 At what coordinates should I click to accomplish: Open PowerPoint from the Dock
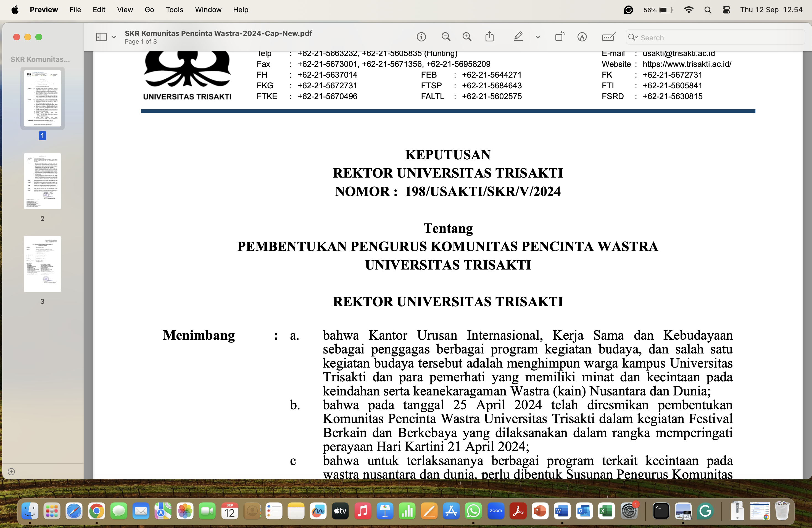(540, 511)
